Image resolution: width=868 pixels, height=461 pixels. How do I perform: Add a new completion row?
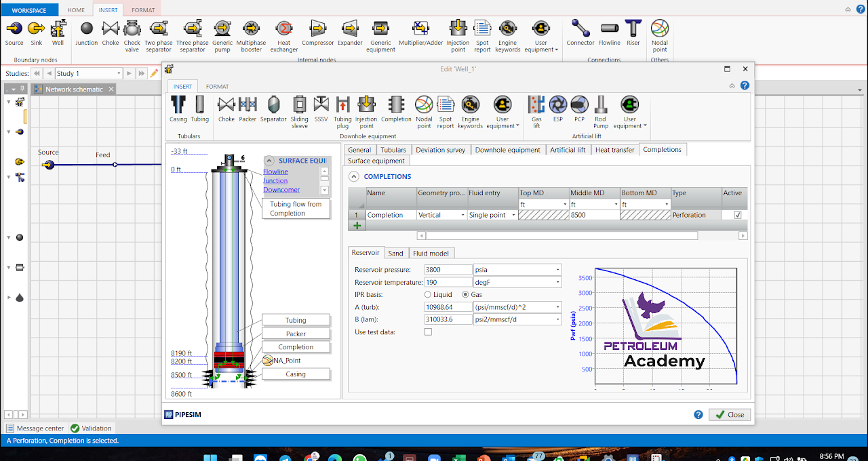(x=357, y=226)
